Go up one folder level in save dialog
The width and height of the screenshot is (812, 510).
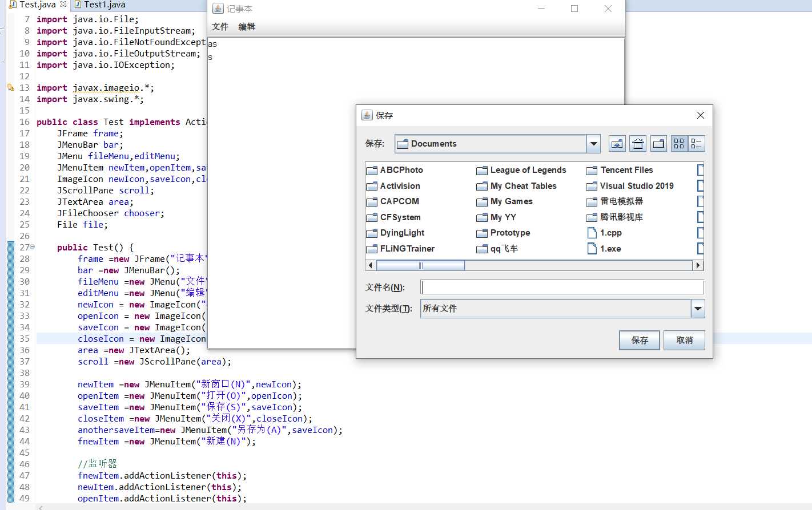click(x=617, y=144)
